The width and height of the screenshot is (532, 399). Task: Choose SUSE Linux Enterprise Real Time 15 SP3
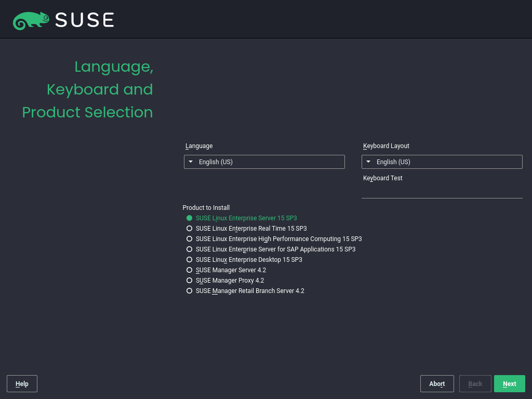190,229
